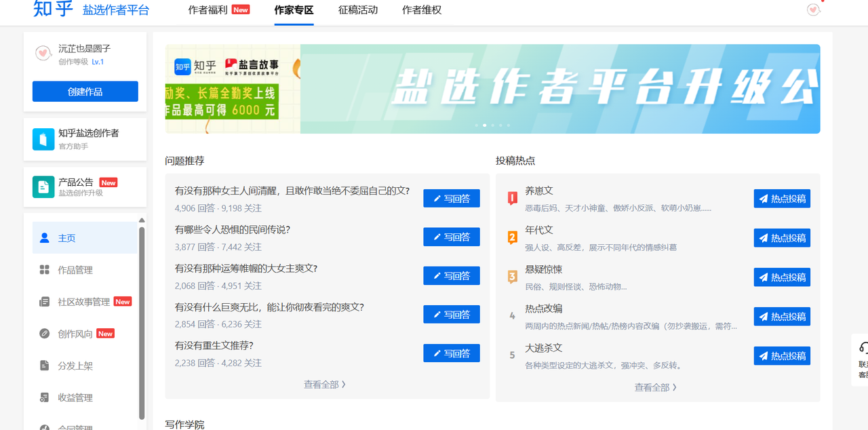
Task: Click rank 1 badge next to 养崽文
Action: tap(513, 198)
